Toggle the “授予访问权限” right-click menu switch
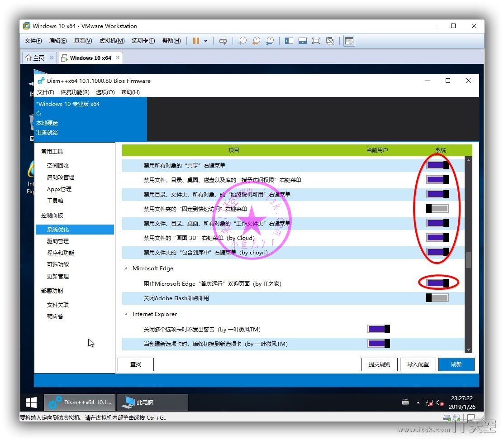This screenshot has height=441, width=504. (x=437, y=179)
